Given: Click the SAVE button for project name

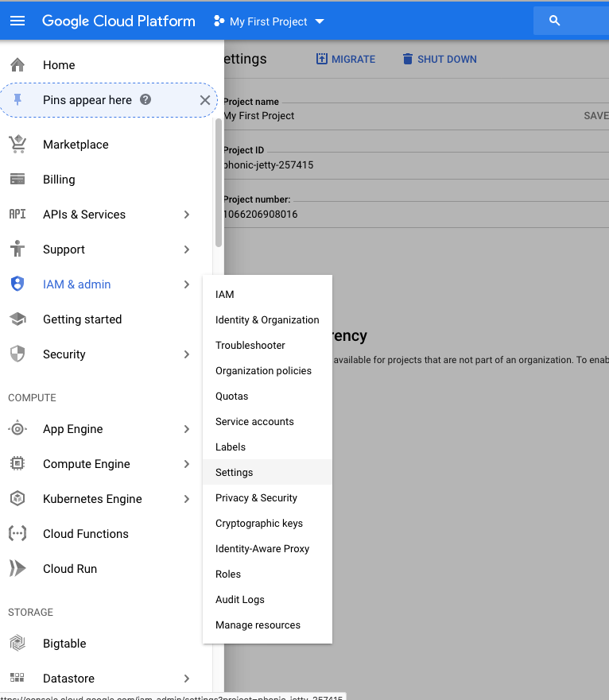Looking at the screenshot, I should pos(596,116).
